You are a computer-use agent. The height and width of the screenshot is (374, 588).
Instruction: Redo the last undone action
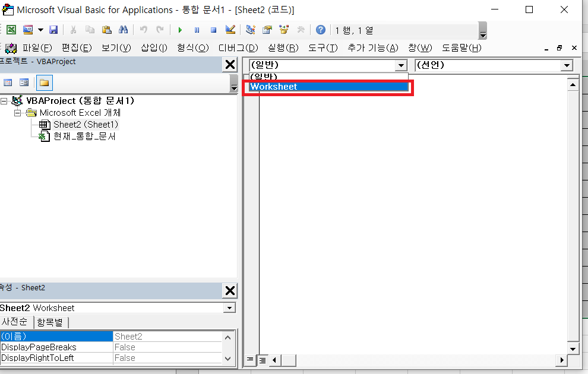coord(160,30)
